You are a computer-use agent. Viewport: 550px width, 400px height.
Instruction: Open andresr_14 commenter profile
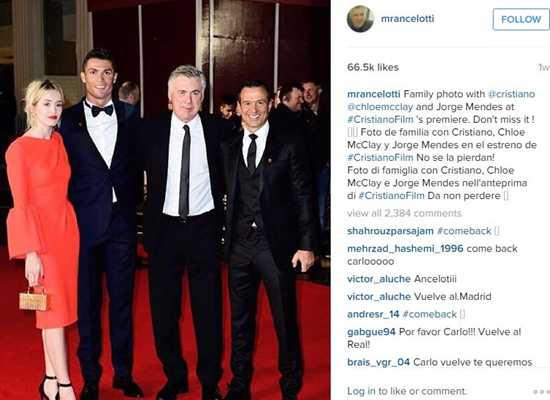[373, 314]
